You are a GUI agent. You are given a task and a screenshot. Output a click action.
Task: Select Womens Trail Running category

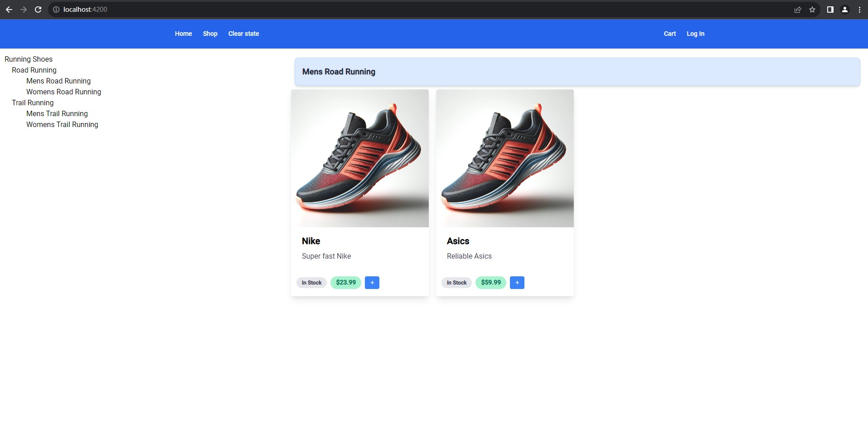pyautogui.click(x=62, y=124)
